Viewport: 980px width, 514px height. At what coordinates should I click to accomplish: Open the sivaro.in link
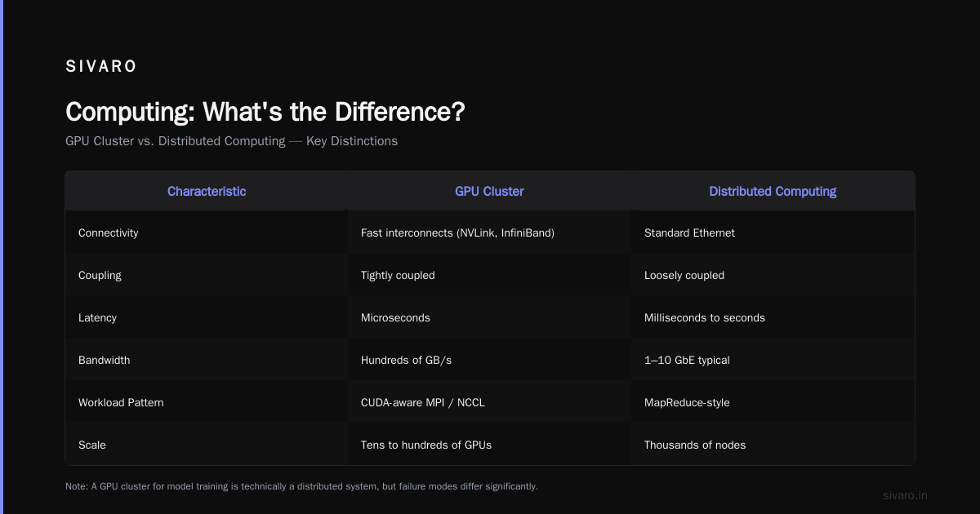(905, 495)
